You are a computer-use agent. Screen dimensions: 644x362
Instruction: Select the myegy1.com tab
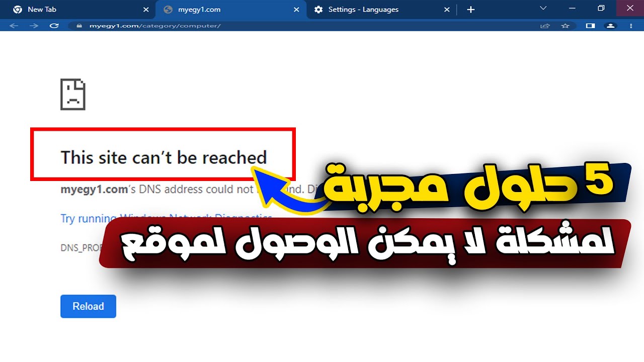pyautogui.click(x=231, y=10)
